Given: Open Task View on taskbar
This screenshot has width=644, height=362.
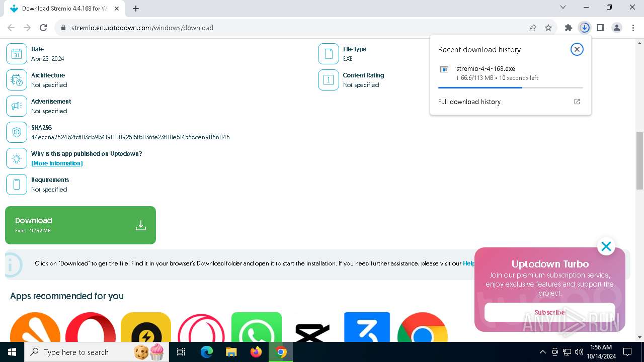Looking at the screenshot, I should pyautogui.click(x=181, y=352).
